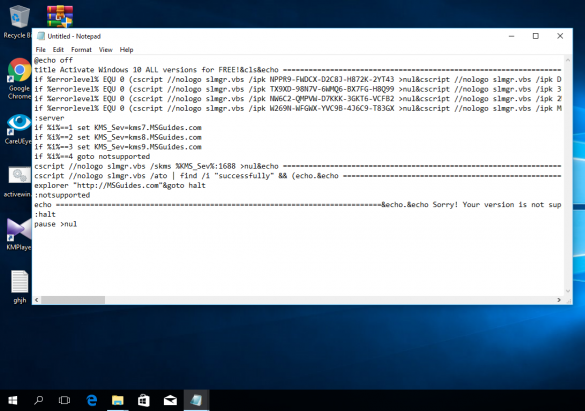Click the Windows Start button
585x411 pixels.
(13, 400)
